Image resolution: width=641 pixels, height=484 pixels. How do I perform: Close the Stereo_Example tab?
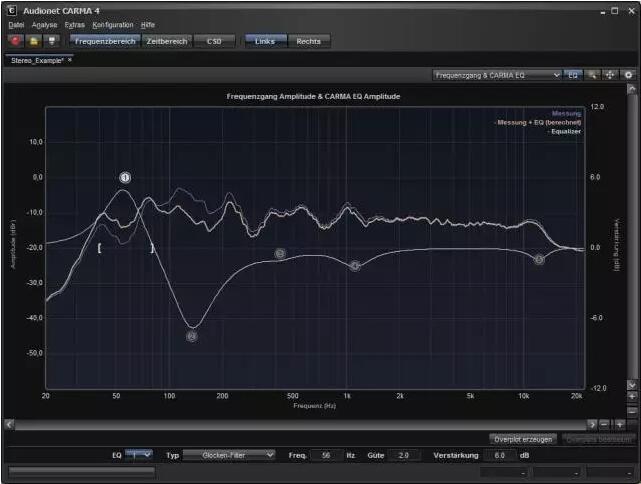coord(71,61)
